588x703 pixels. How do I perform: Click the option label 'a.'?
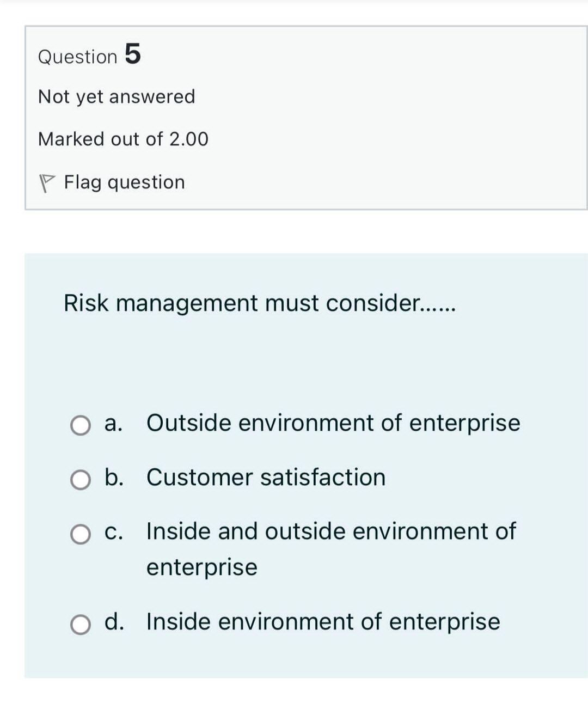point(114,423)
